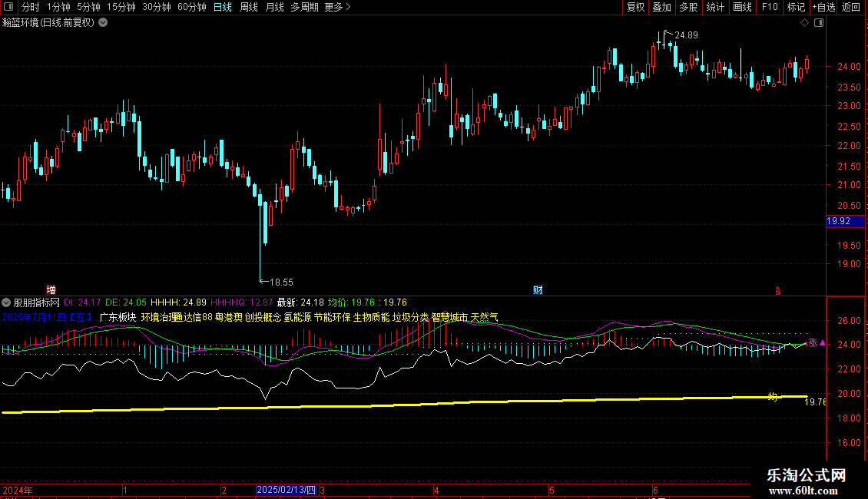Viewport: 868px width, 499px height.
Task: Switch to 分时 intraday view
Action: (31, 7)
